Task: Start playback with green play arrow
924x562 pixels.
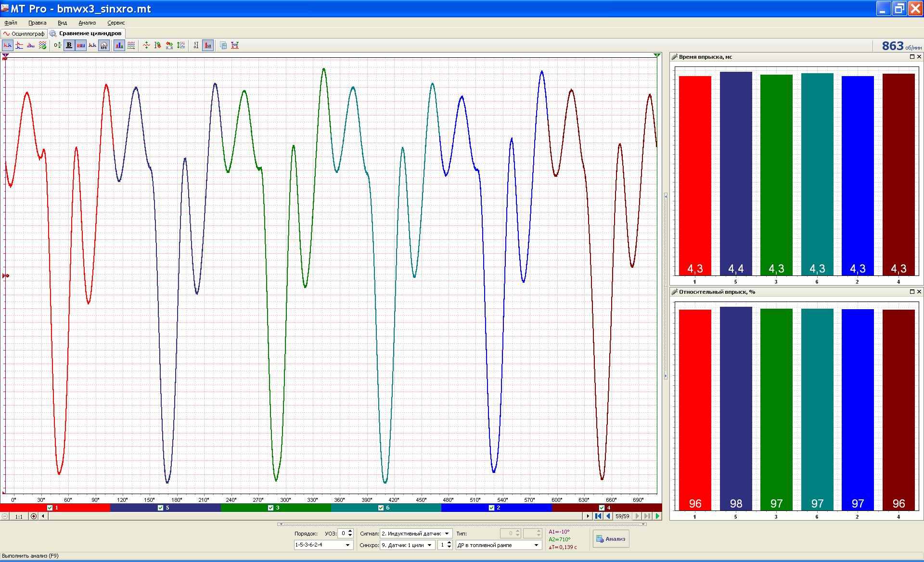Action: pos(657,516)
